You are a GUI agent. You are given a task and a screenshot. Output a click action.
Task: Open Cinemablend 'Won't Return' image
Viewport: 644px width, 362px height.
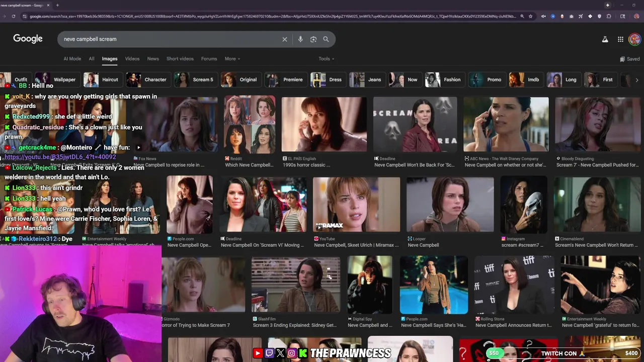click(597, 204)
